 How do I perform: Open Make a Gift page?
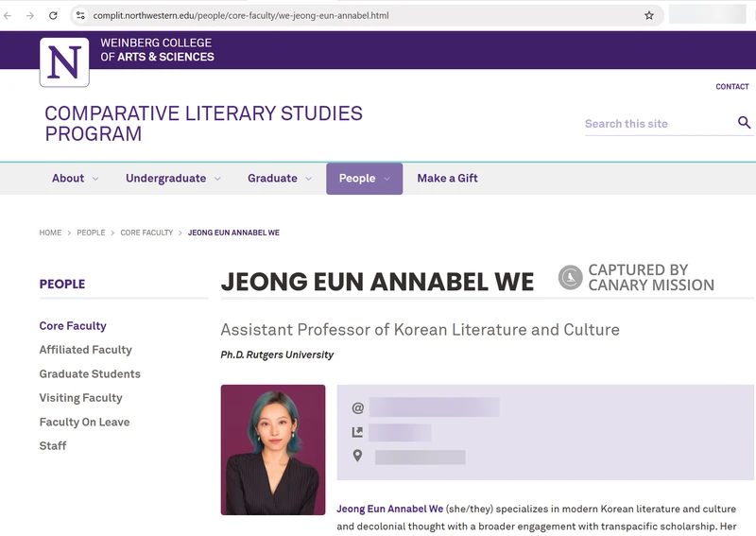click(447, 179)
